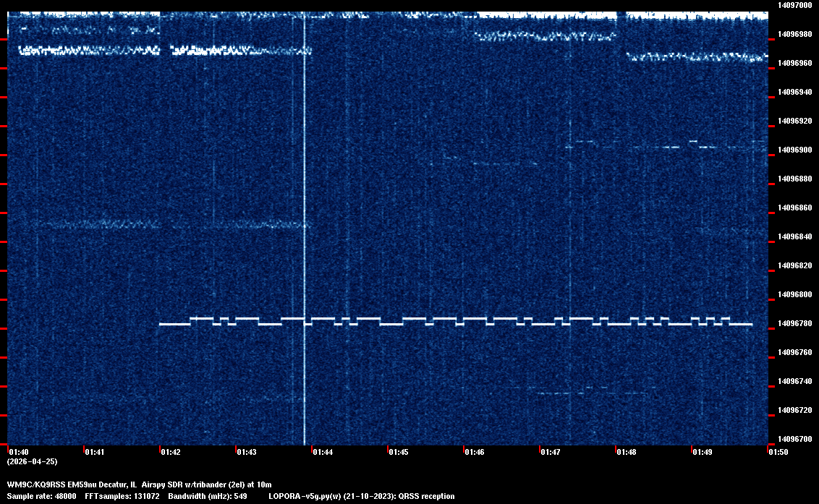Image resolution: width=819 pixels, height=504 pixels.
Task: Click the 14096940 frequency label
Action: [794, 92]
